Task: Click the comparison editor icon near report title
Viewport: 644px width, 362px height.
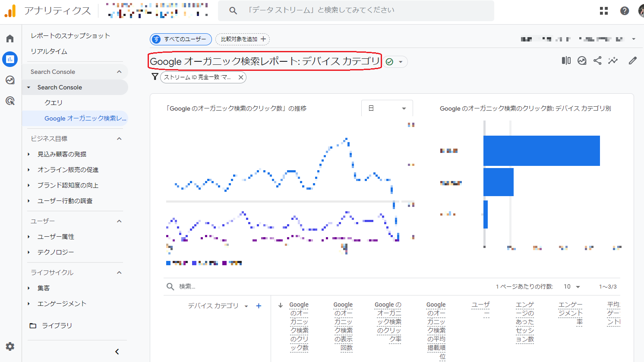Action: click(566, 60)
